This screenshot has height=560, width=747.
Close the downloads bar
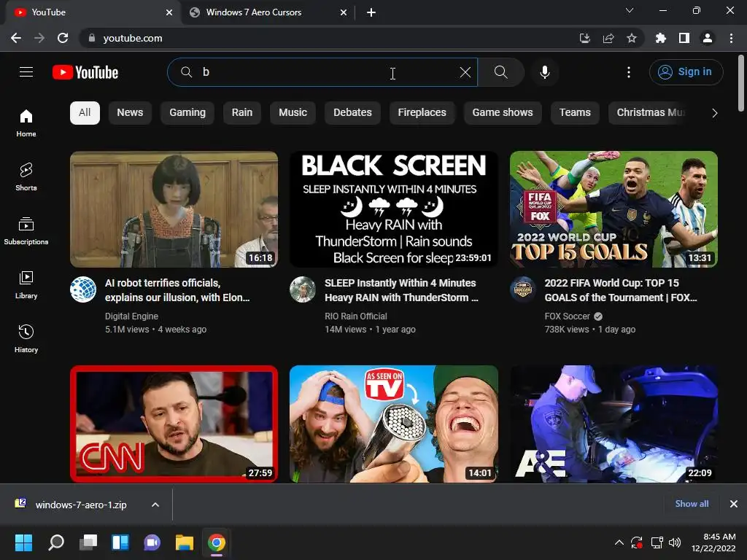pyautogui.click(x=734, y=504)
